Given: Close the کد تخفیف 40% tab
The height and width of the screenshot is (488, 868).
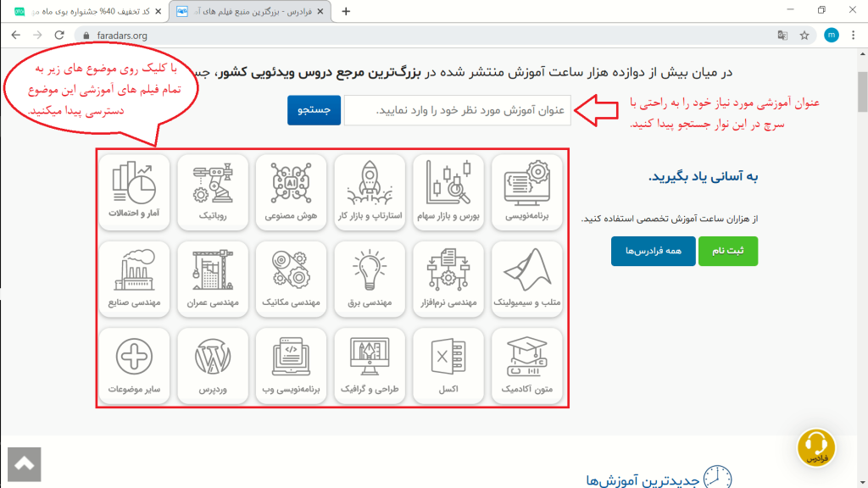Looking at the screenshot, I should pos(159,12).
